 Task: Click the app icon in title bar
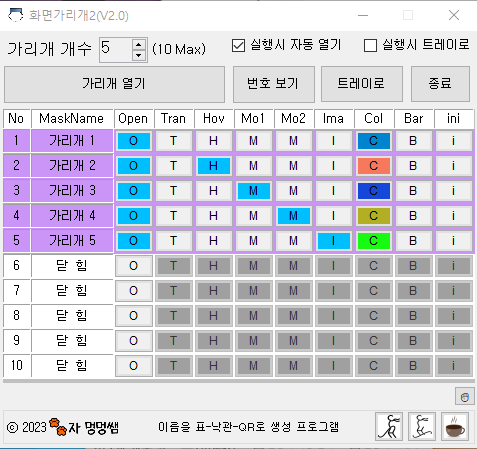tap(15, 15)
